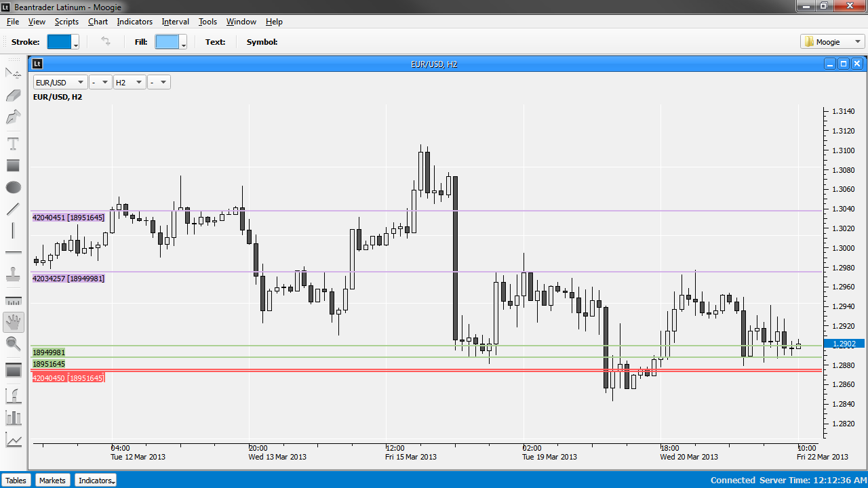Close the EUR/USD chart inner window
The image size is (868, 488).
857,64
